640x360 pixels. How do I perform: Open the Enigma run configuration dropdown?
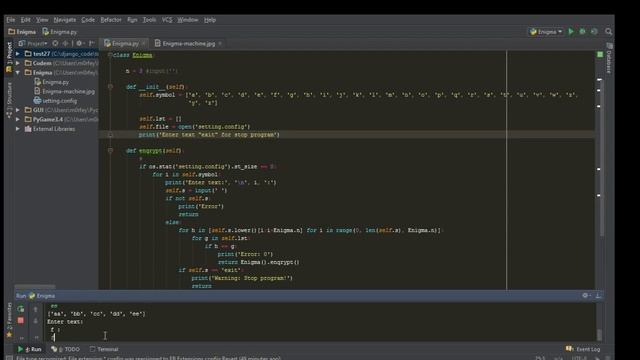[546, 31]
